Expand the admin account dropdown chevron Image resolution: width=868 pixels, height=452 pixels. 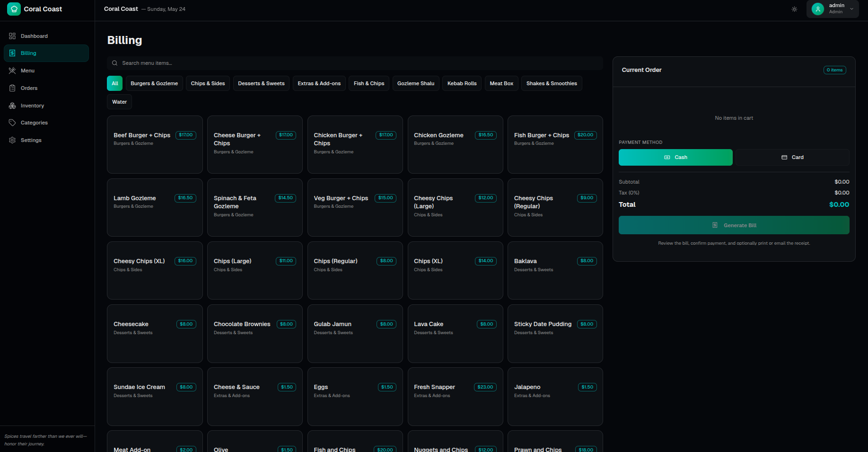coord(852,9)
